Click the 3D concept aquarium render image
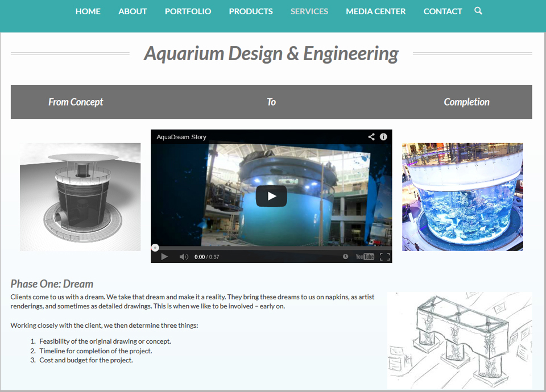The width and height of the screenshot is (546, 392). [x=80, y=197]
